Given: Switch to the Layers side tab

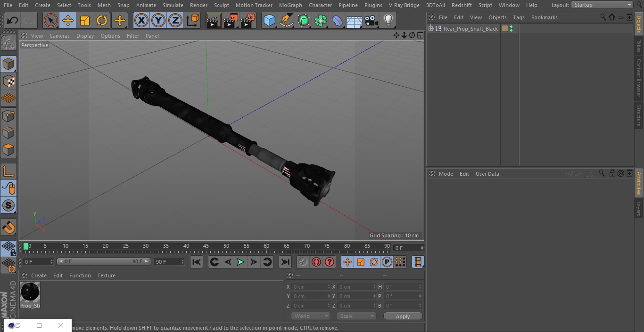Looking at the screenshot, I should (x=639, y=209).
